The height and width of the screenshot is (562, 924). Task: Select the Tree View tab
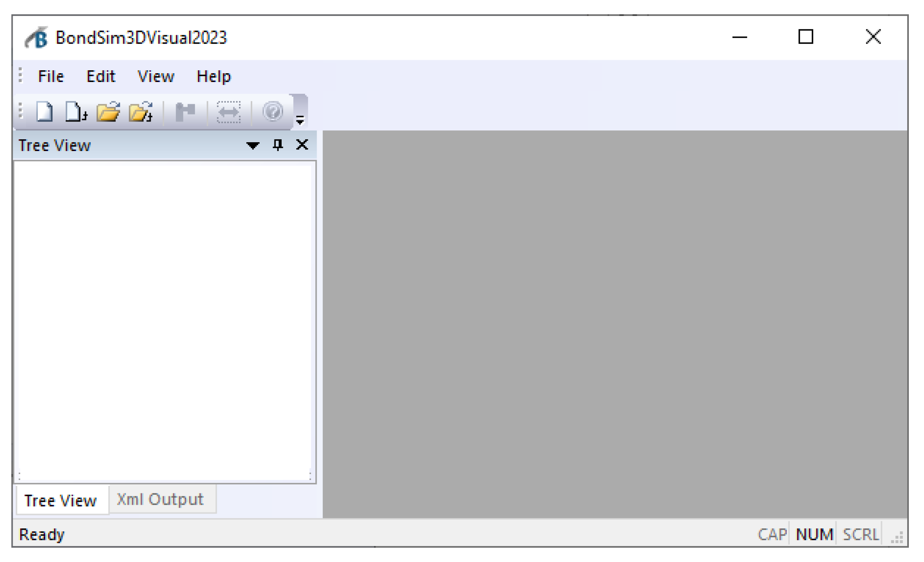[x=60, y=500]
